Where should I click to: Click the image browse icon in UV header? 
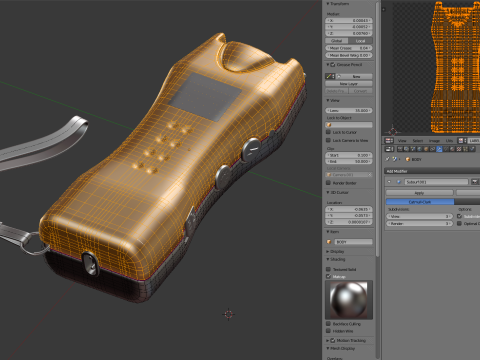(461, 141)
